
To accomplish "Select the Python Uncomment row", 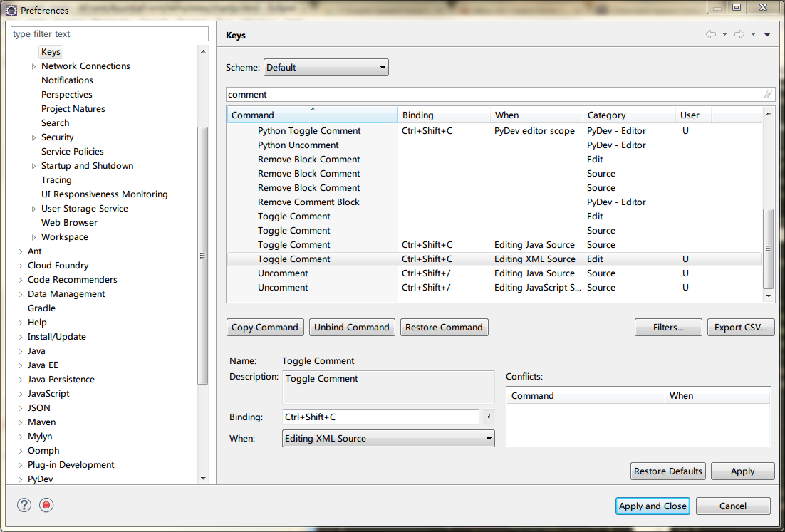I will pyautogui.click(x=494, y=145).
